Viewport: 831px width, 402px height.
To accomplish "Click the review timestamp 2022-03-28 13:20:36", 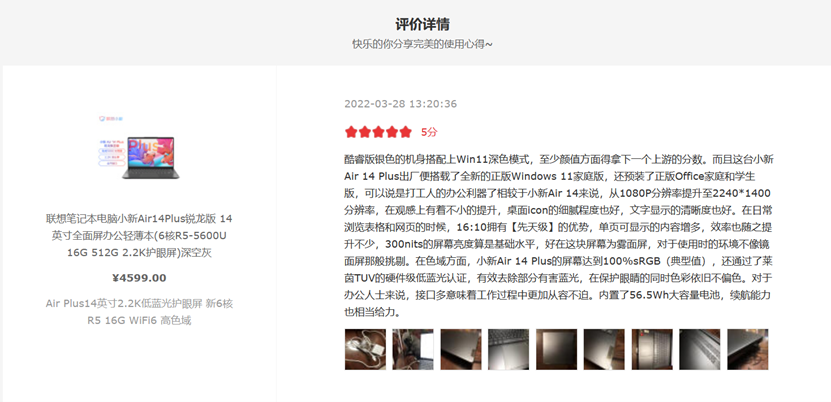I will point(401,104).
